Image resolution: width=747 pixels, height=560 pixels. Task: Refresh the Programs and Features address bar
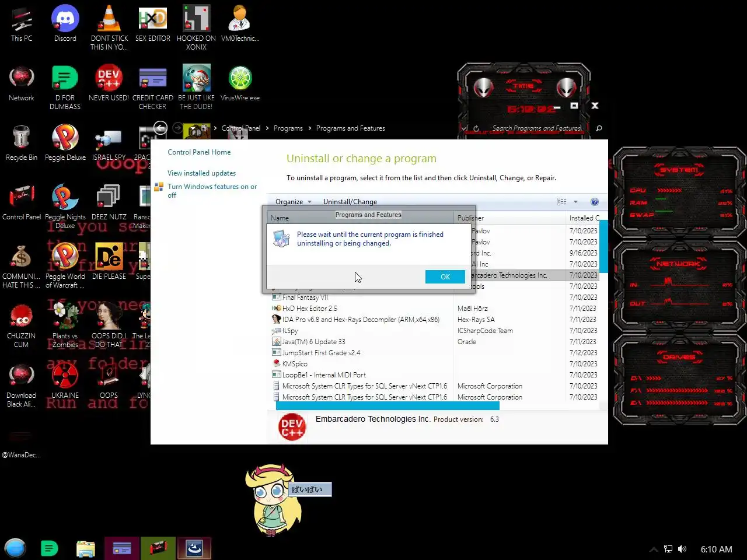pyautogui.click(x=476, y=128)
